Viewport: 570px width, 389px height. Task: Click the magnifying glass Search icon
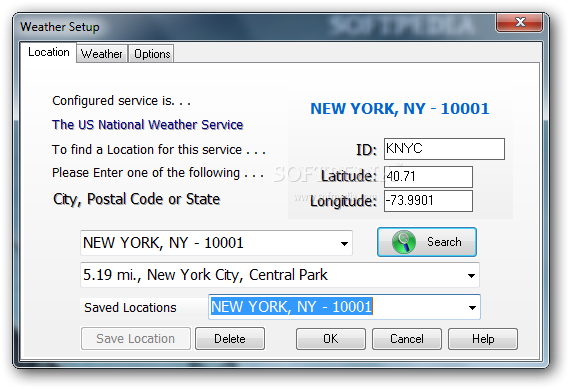click(x=404, y=242)
